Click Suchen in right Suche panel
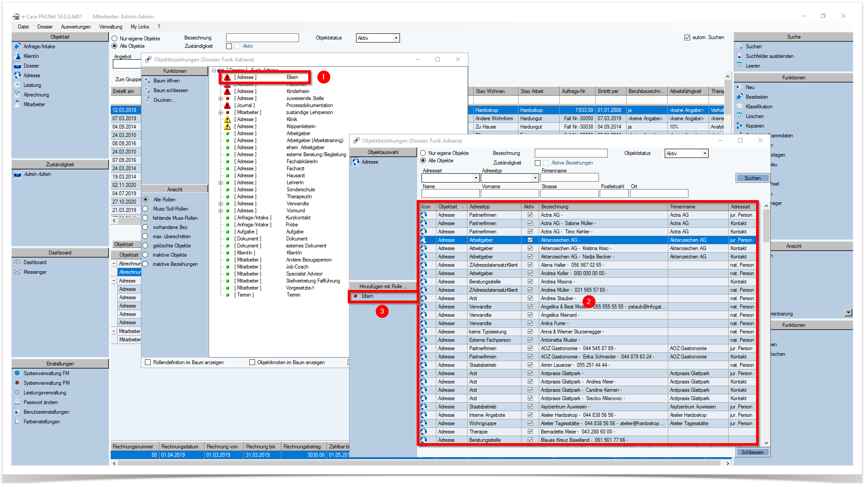The height and width of the screenshot is (487, 868). click(x=753, y=47)
